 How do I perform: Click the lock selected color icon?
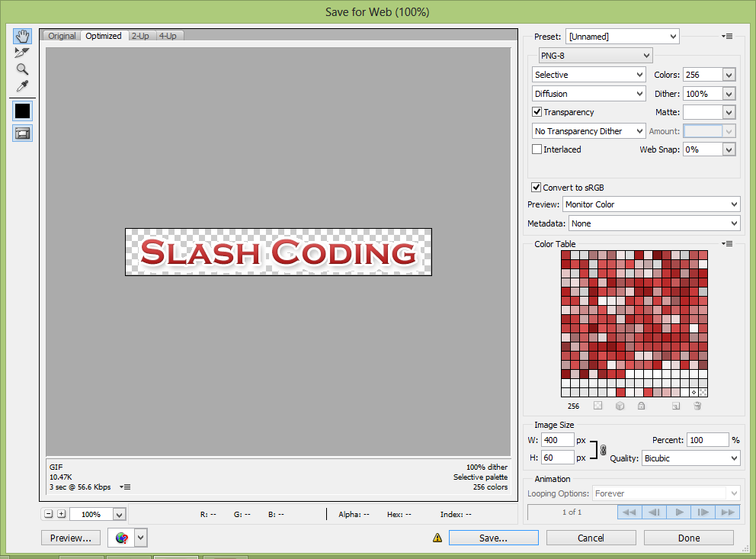point(641,406)
